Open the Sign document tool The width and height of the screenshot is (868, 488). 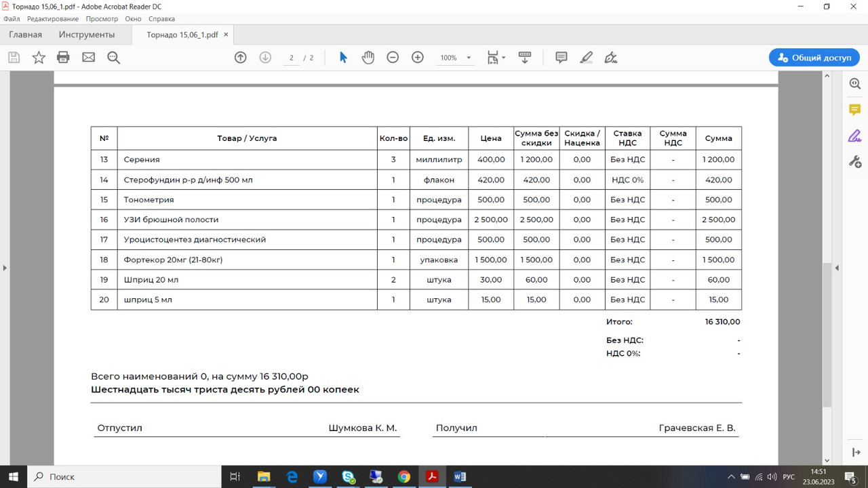[611, 58]
